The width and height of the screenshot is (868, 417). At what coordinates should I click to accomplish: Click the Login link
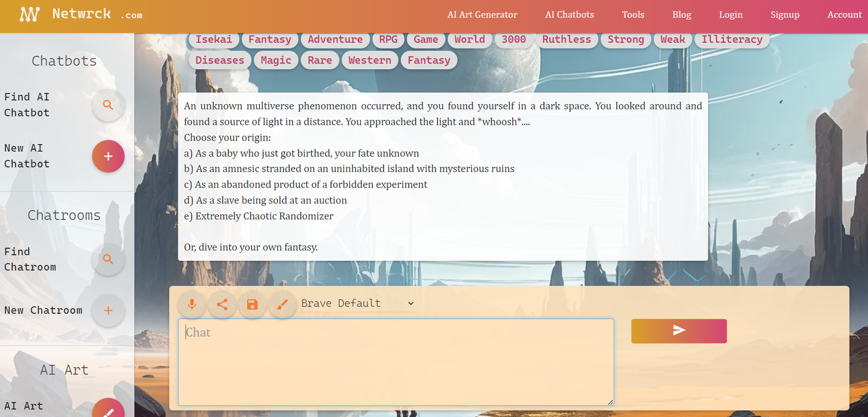[730, 15]
